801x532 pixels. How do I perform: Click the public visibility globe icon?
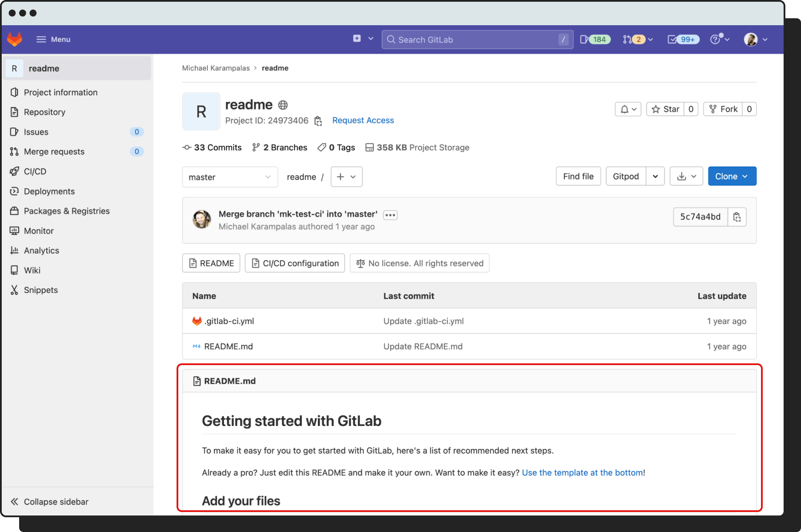click(283, 105)
